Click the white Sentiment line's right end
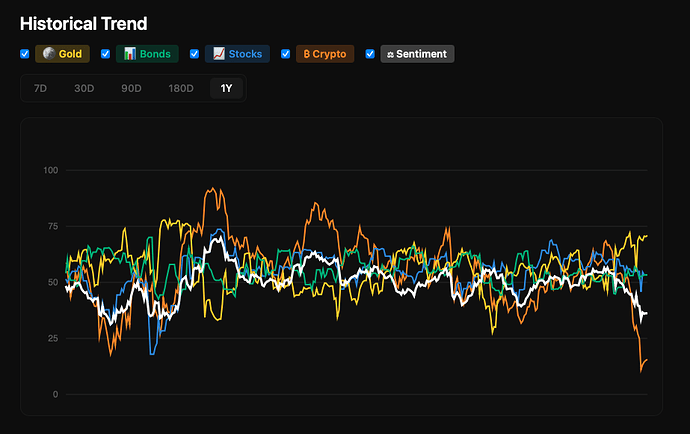690x434 pixels. pyautogui.click(x=646, y=313)
